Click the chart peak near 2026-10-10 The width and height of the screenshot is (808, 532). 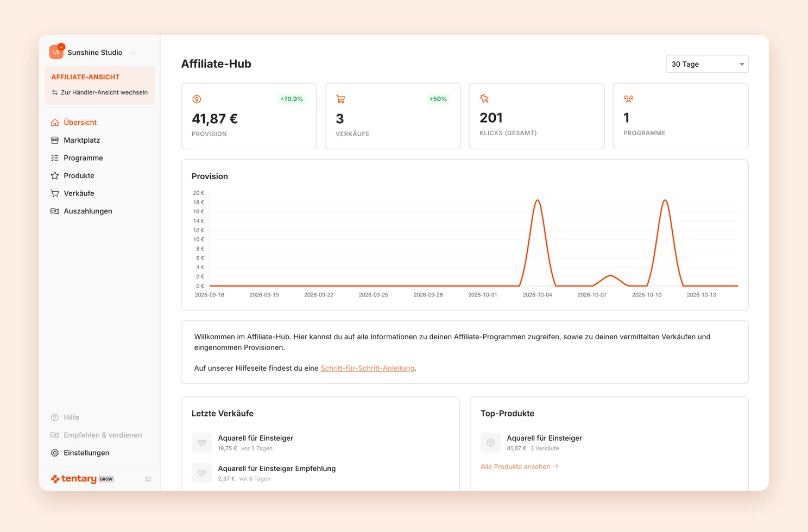point(665,200)
